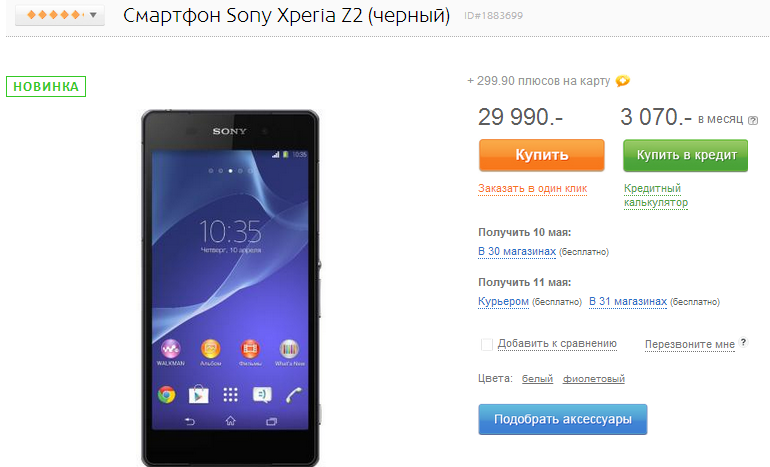Click the phone call icon on screen
This screenshot has width=770, height=467.
(294, 394)
